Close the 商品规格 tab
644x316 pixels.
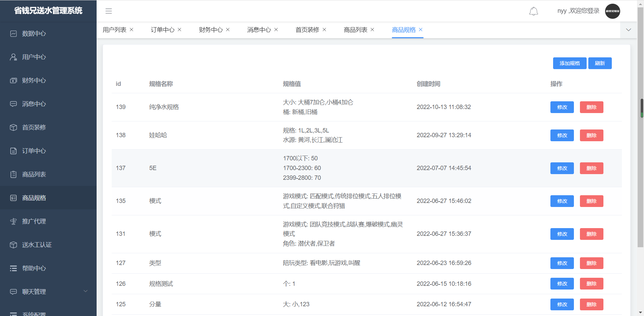421,30
